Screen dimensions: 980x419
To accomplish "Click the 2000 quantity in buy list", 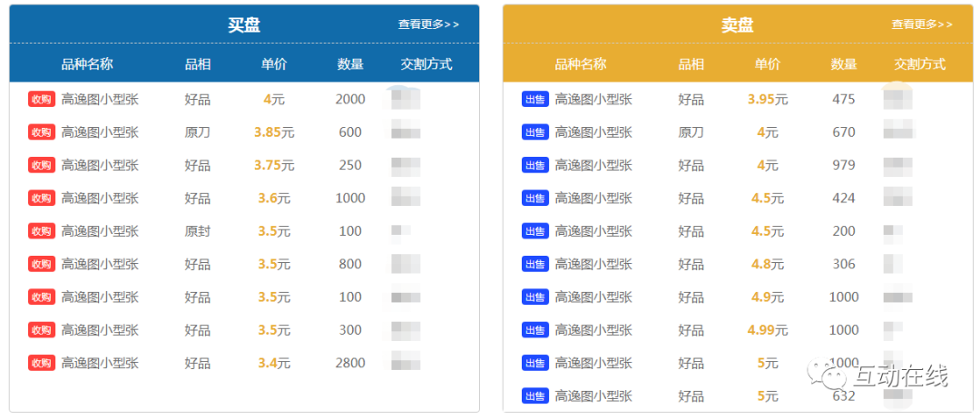I will [350, 99].
